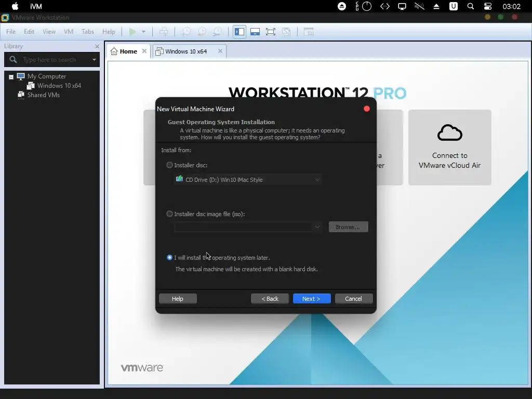
Task: Click the CPU meter menu bar icon
Action: (x=363, y=6)
